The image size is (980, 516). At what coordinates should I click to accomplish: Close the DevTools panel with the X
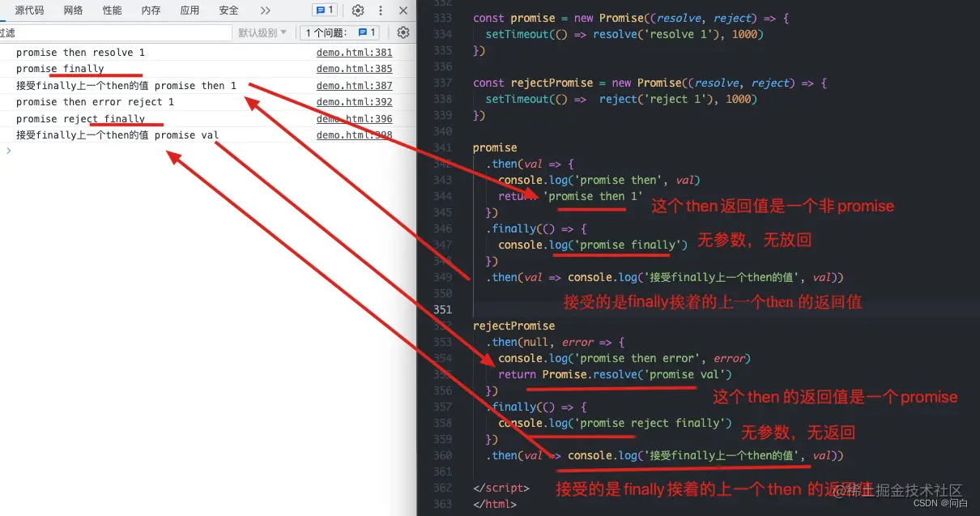click(x=403, y=11)
